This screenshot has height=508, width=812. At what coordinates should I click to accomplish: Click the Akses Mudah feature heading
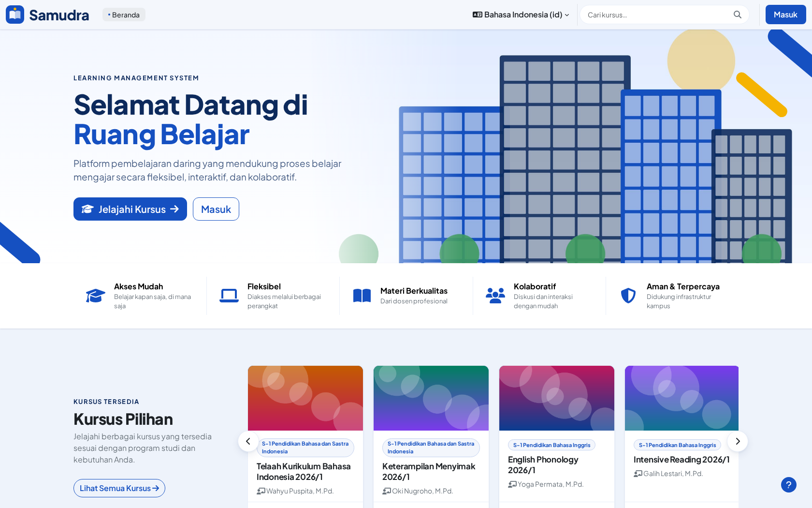tap(138, 286)
